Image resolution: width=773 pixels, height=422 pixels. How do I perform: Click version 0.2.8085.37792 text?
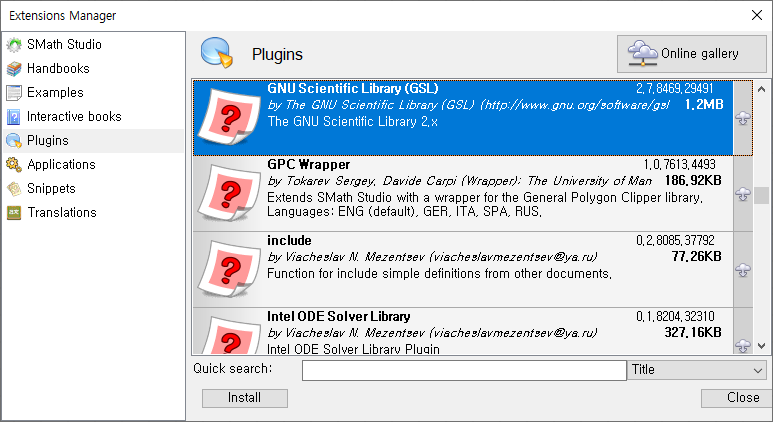[x=675, y=241]
